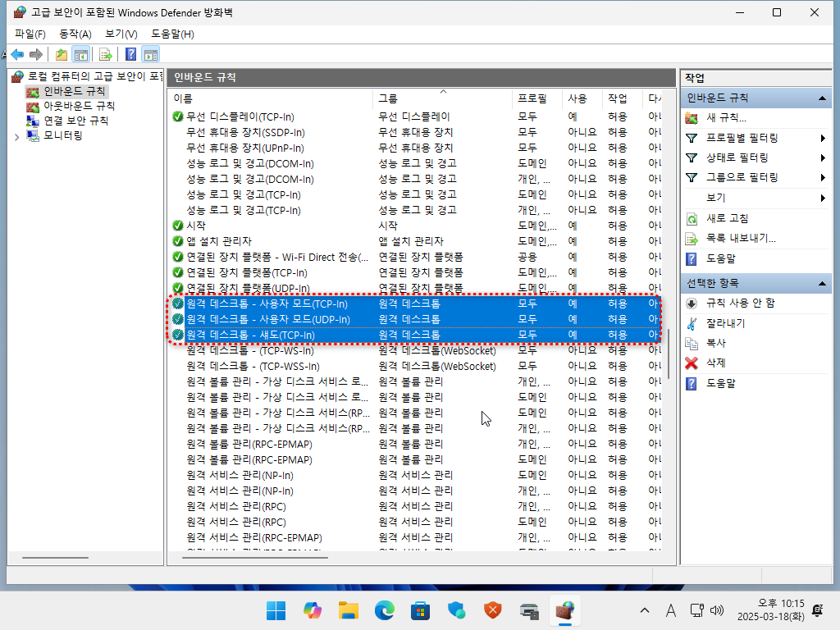Click the 목록 내보내기 icon
This screenshot has width=840, height=630.
point(692,239)
